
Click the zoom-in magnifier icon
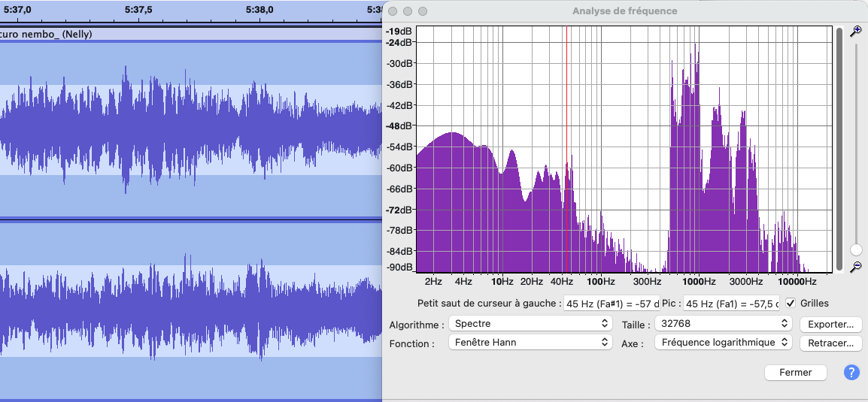coord(857,31)
